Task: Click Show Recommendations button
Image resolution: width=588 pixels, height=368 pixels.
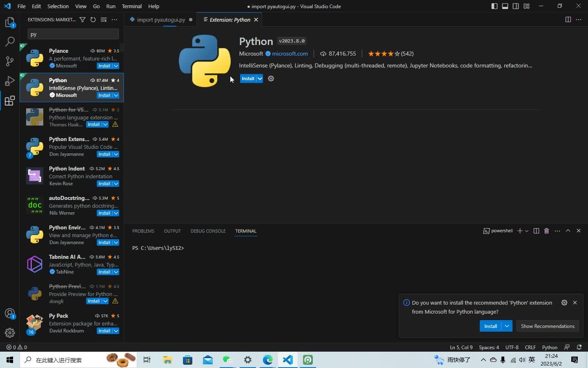Action: click(x=548, y=326)
